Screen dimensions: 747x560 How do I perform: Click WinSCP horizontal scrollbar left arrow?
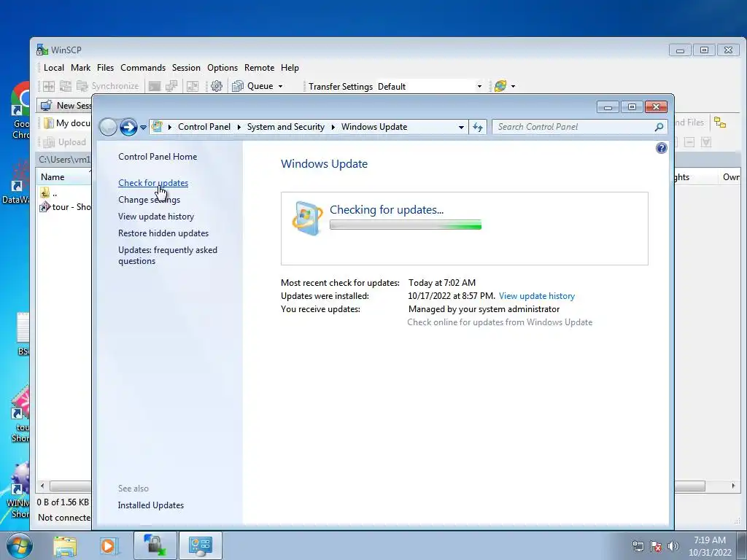(x=42, y=486)
